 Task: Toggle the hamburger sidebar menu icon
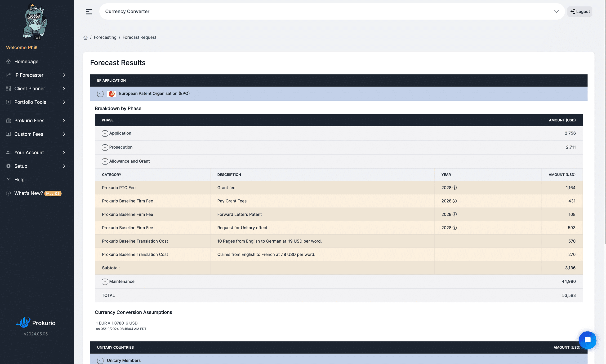click(x=89, y=12)
